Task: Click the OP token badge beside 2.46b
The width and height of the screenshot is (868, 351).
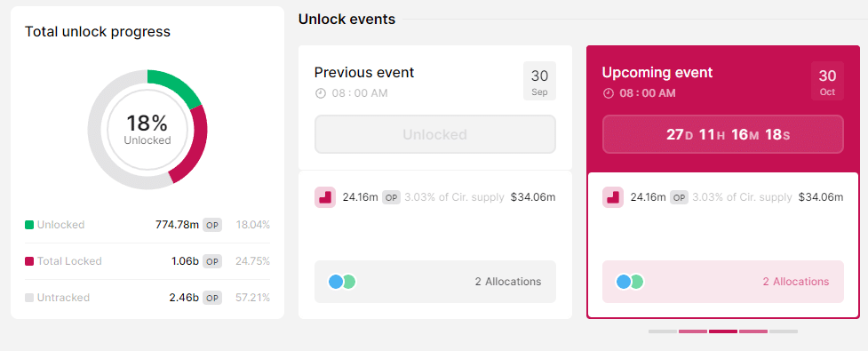Action: [212, 298]
